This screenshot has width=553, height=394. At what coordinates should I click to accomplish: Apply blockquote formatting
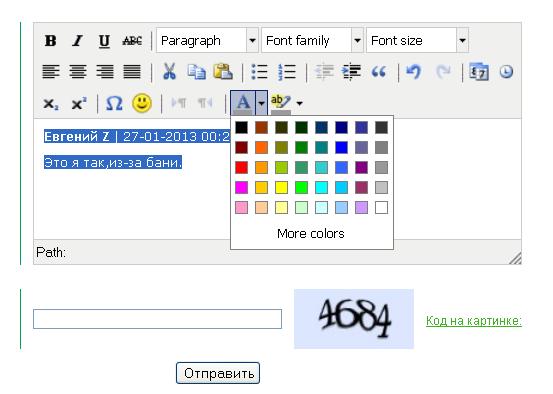coord(379,72)
